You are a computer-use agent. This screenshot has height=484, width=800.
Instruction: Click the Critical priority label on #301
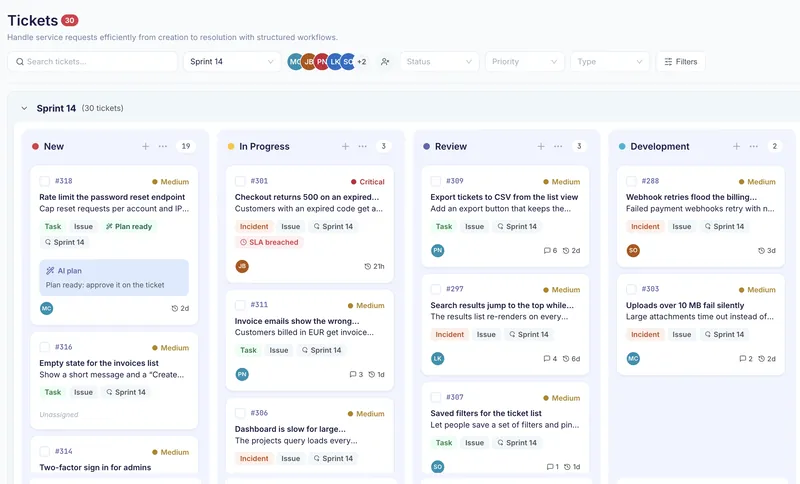click(x=368, y=182)
